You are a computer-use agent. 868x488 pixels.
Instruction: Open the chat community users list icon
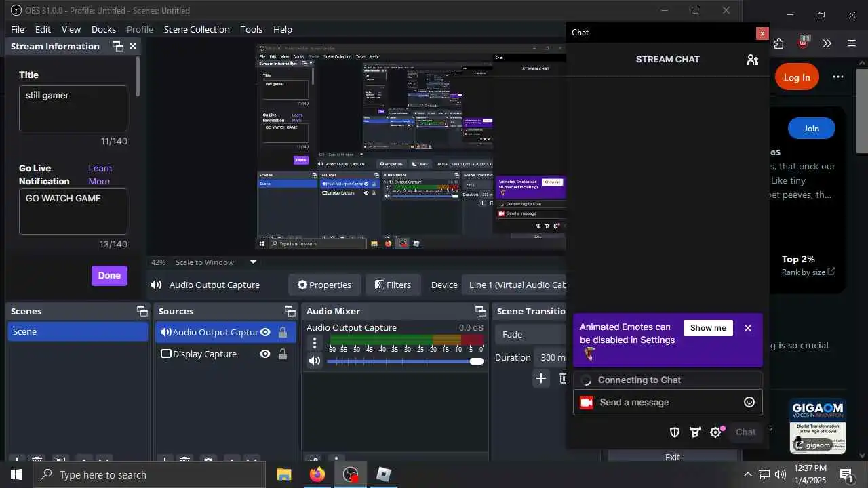(752, 60)
